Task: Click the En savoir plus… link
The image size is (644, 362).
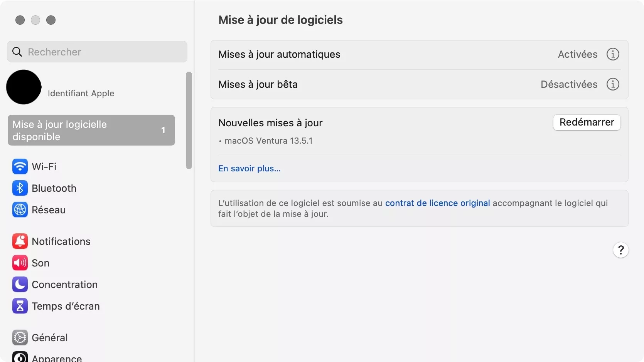Action: pos(249,168)
